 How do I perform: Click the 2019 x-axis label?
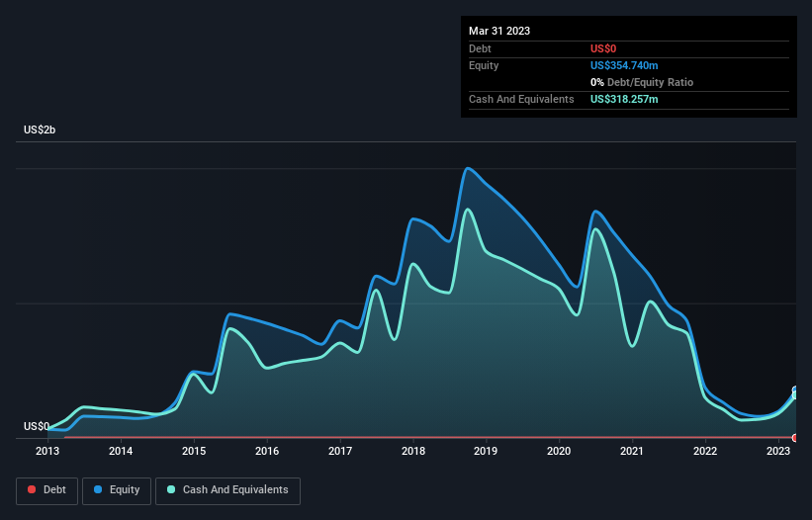pyautogui.click(x=486, y=451)
